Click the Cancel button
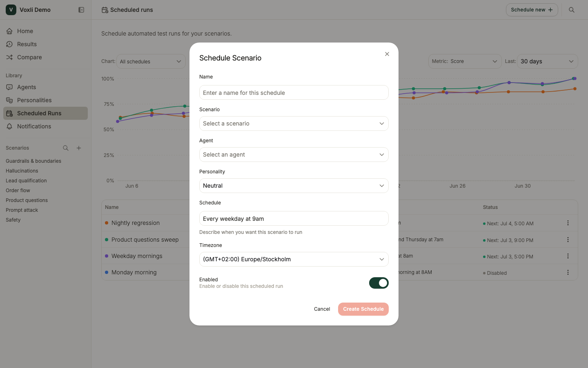588x368 pixels. pos(322,309)
